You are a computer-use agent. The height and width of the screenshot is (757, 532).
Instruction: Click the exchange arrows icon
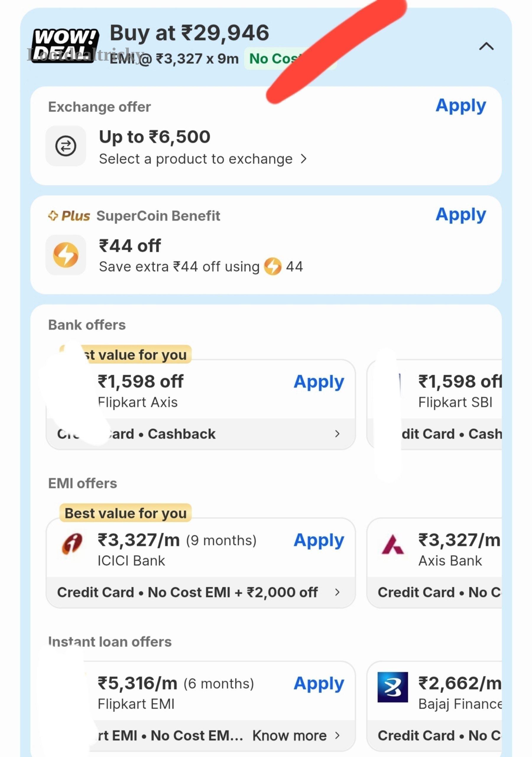point(66,146)
